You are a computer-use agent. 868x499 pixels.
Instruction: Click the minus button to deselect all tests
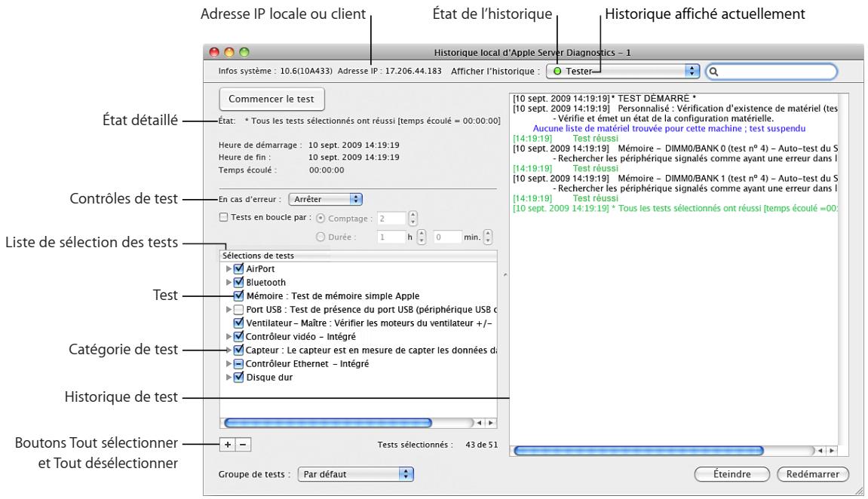pos(243,444)
